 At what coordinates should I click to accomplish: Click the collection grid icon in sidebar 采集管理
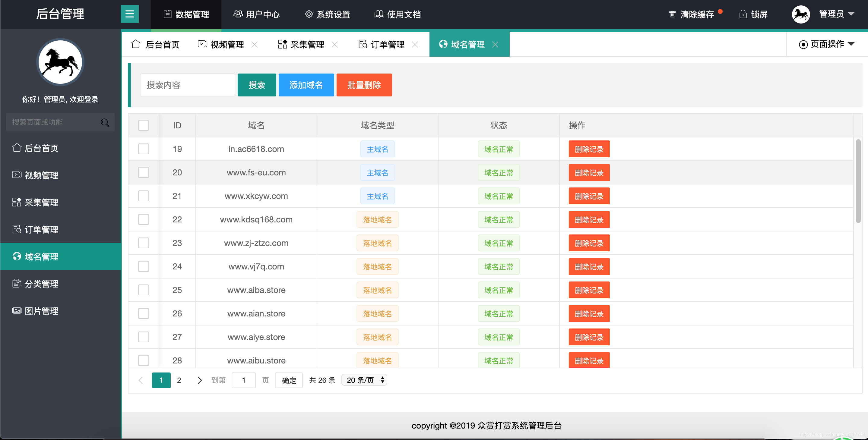tap(17, 202)
